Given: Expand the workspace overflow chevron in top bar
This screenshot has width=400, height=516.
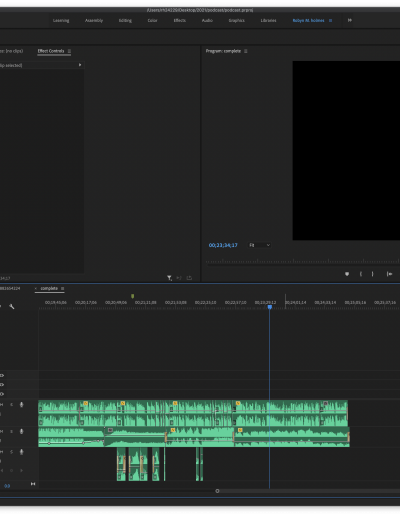Looking at the screenshot, I should (350, 20).
